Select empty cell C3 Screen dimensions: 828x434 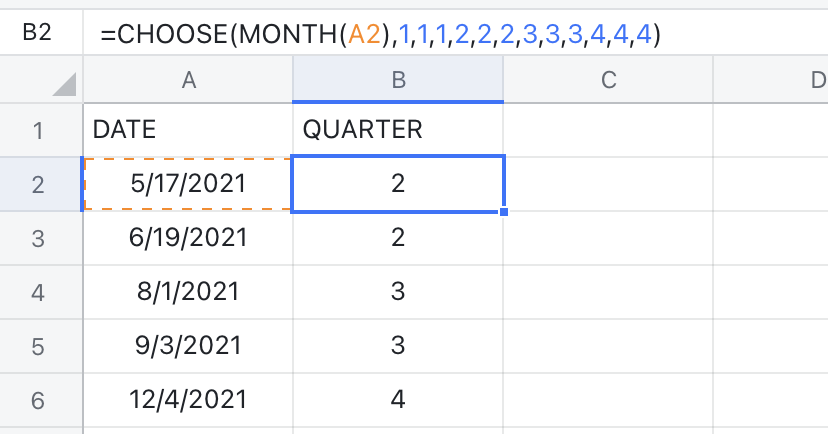pos(607,238)
